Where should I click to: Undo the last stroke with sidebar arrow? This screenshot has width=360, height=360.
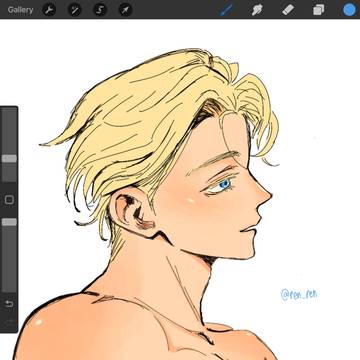9,304
